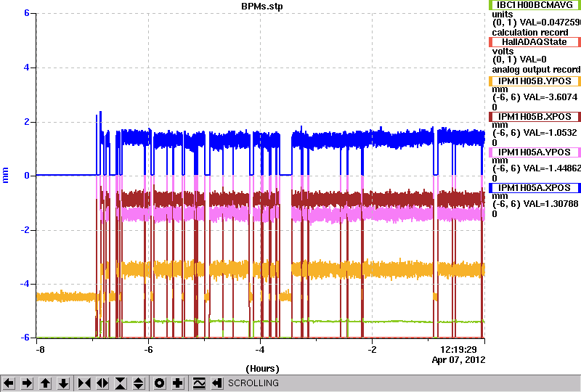Viewport: 581px width, 392px height.
Task: Click the VAL=1.30788 reading
Action: pyautogui.click(x=549, y=204)
